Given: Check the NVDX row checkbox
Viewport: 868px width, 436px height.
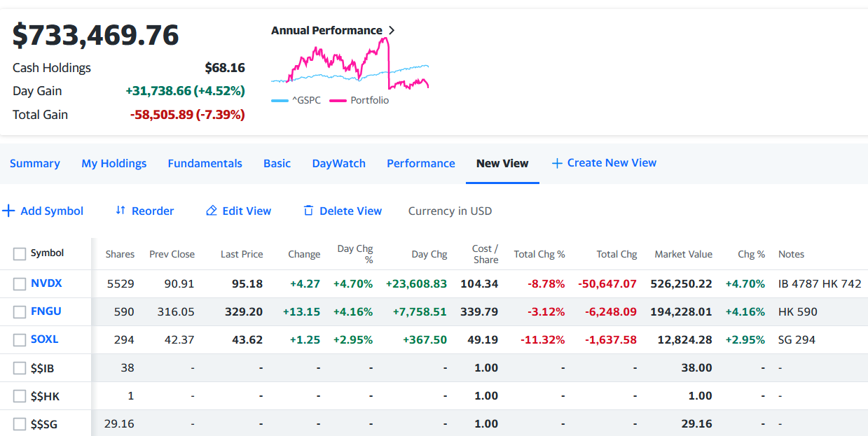Looking at the screenshot, I should click(x=20, y=283).
